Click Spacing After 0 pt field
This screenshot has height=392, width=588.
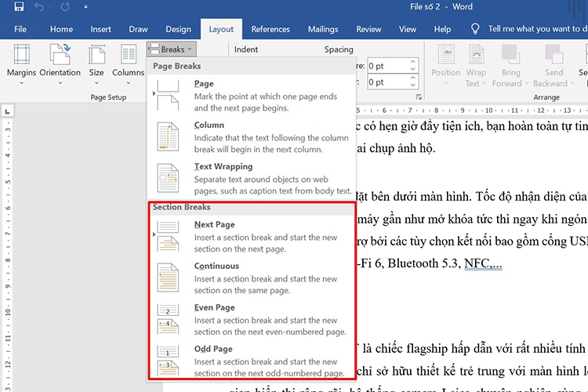pos(389,82)
